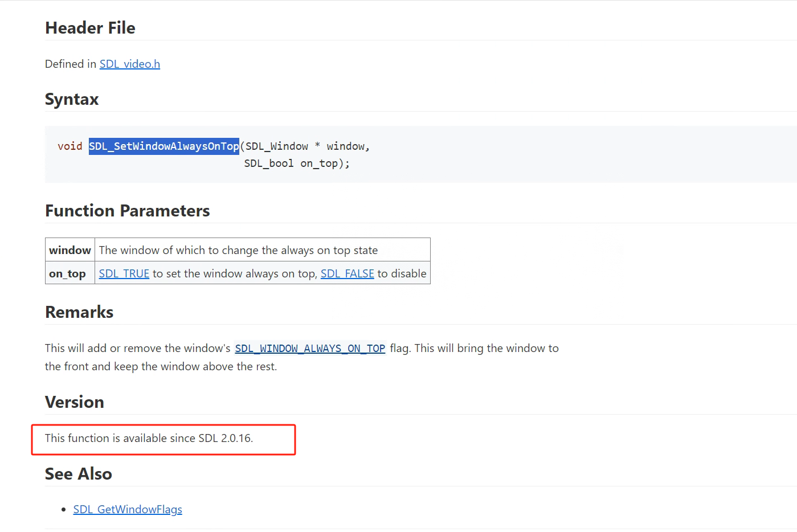Click the SDL_WINDOW_ALWAYS_ON_TOP flag link

click(x=310, y=349)
